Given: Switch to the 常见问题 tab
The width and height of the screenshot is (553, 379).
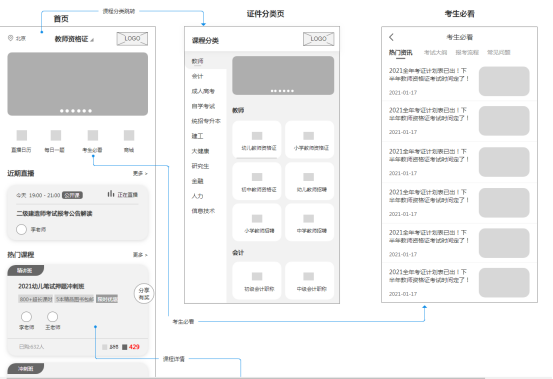Looking at the screenshot, I should (499, 53).
